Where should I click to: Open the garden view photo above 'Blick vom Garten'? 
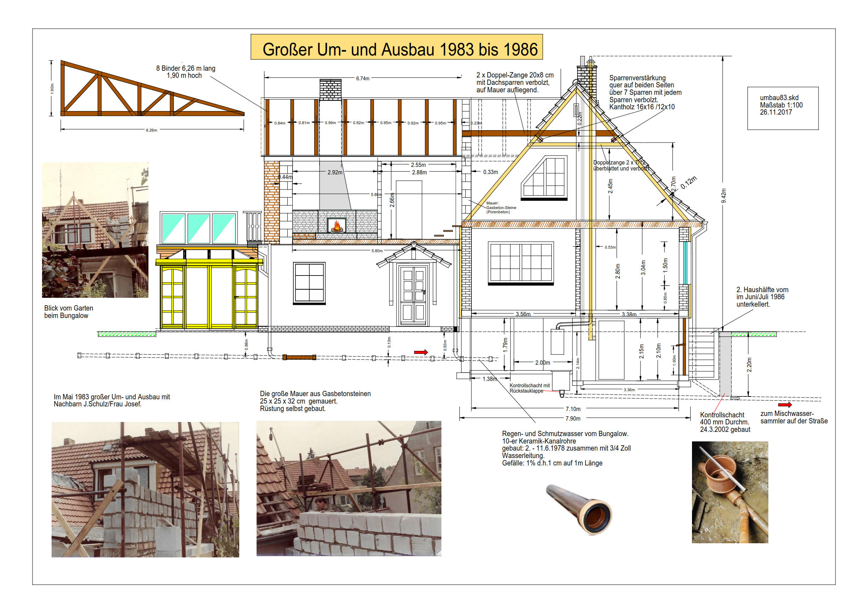coord(95,230)
